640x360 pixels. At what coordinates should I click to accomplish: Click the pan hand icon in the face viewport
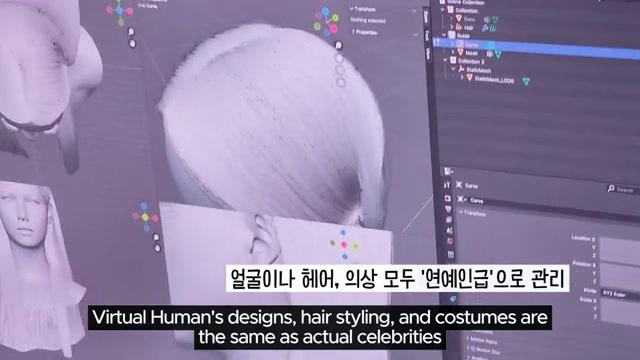[x=157, y=248]
